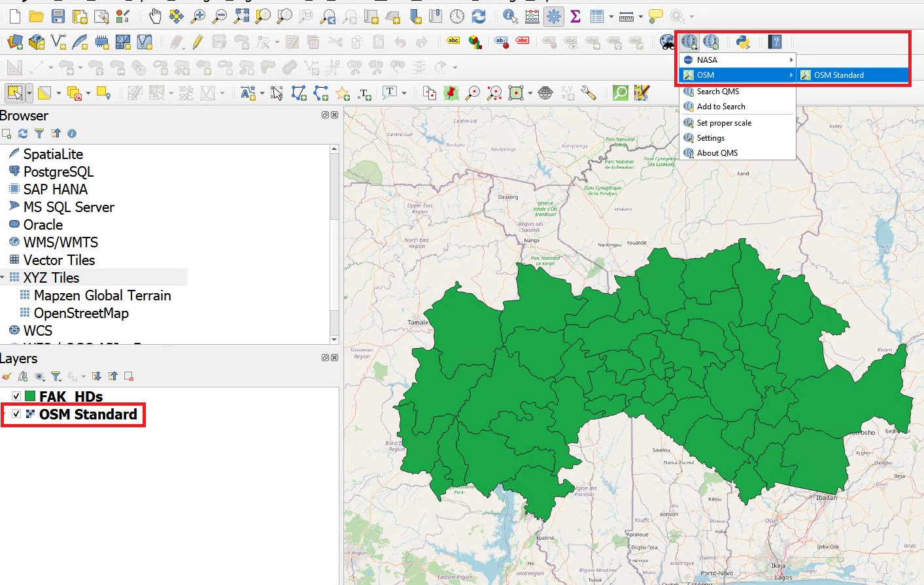Select the OSM Standard layer name
Viewport: 924px width, 585px height.
click(88, 414)
